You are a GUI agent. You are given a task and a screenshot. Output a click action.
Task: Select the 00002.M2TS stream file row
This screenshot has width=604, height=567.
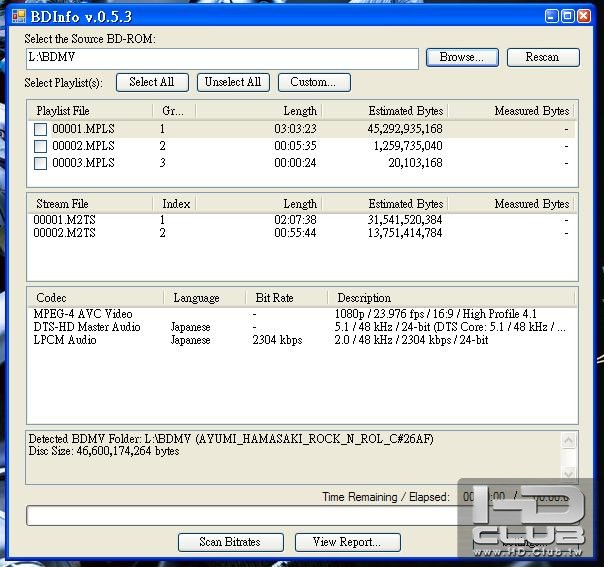[64, 233]
